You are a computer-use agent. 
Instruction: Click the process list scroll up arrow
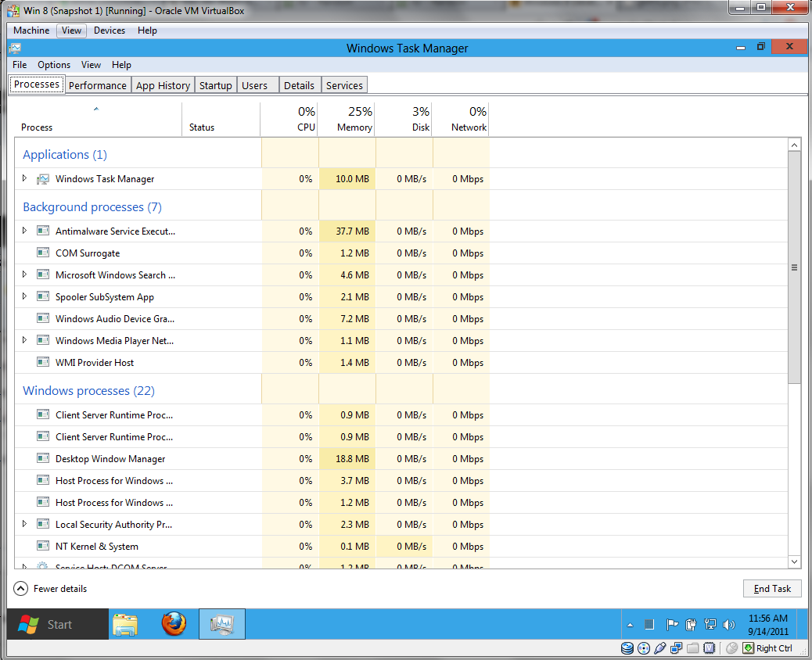794,145
